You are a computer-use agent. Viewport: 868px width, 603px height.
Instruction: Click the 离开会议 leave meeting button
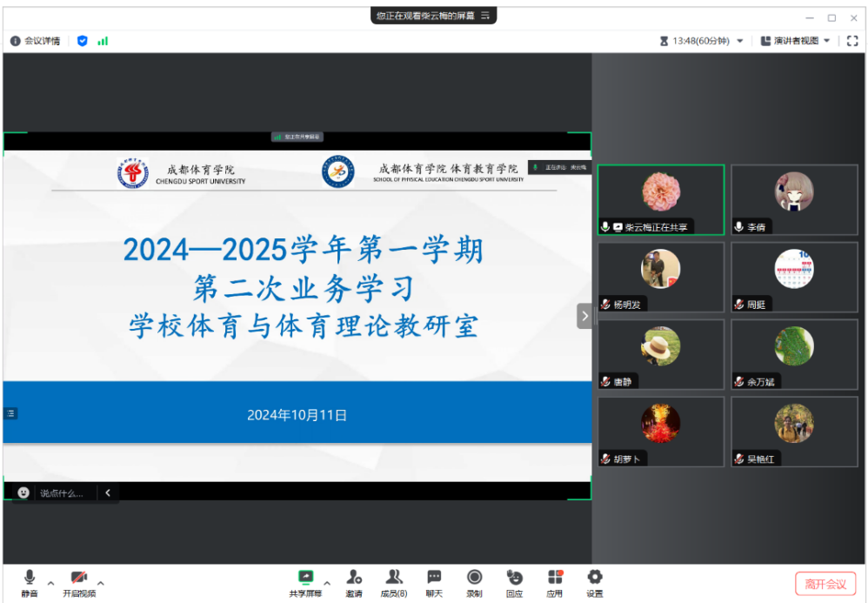pyautogui.click(x=825, y=584)
